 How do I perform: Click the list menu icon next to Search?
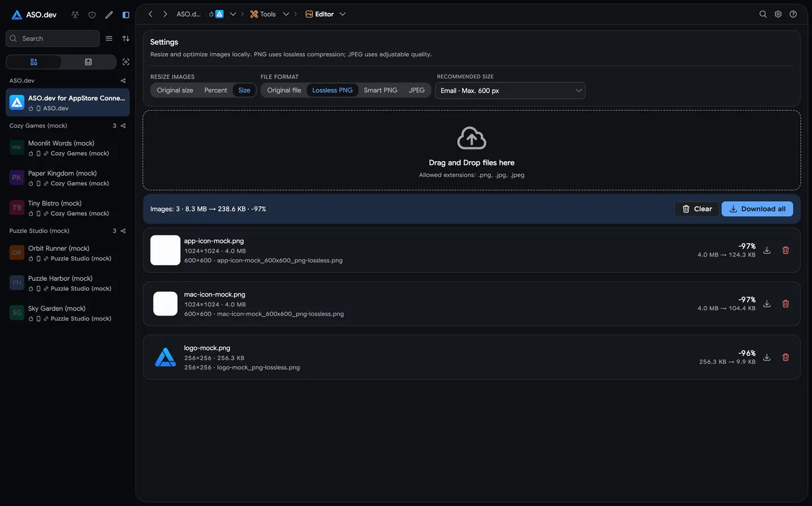(109, 38)
